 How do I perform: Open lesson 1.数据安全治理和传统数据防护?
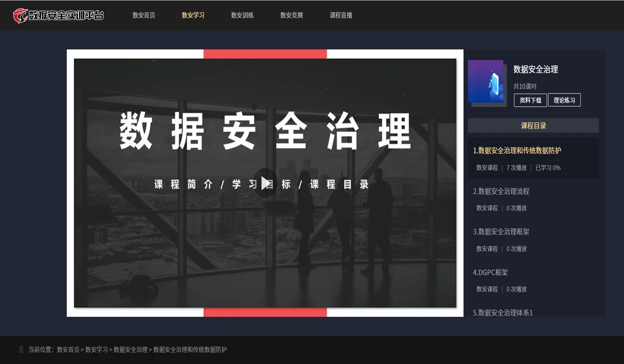click(x=517, y=150)
